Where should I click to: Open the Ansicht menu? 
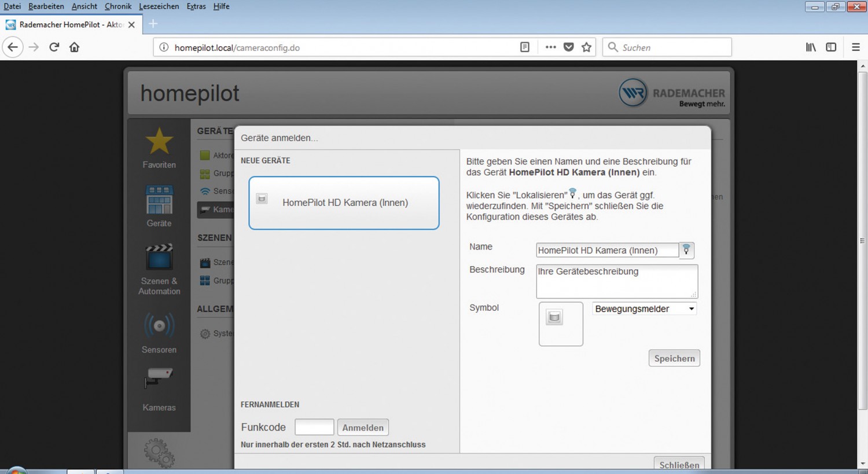[x=84, y=6]
